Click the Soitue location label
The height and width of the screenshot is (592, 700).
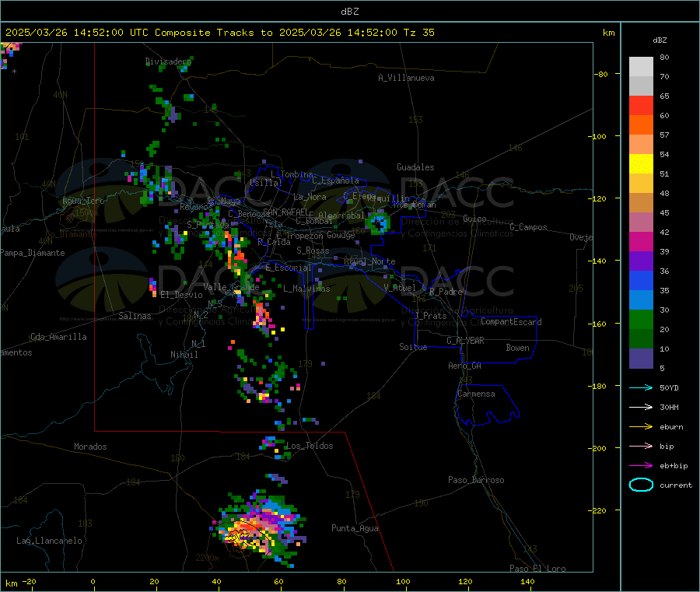pos(413,346)
